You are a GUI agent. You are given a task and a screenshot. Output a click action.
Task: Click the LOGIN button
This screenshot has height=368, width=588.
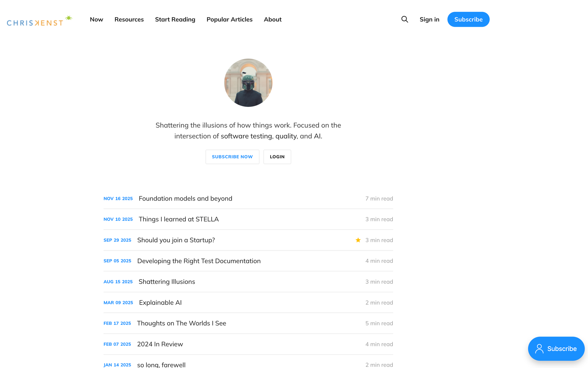(277, 157)
